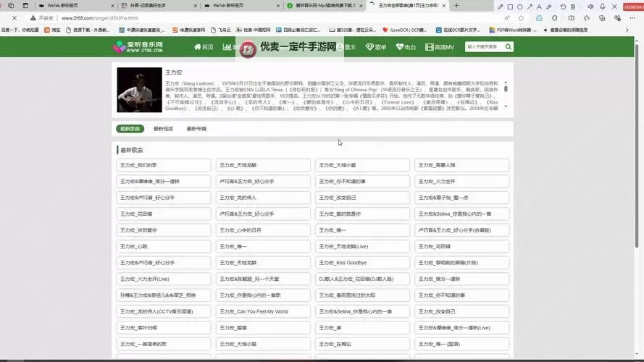Open song 王力宏_需要人陪
This screenshot has height=362, width=644.
461,165
